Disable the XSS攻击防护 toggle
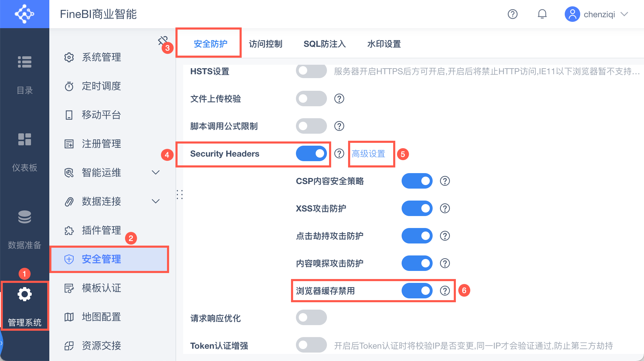The width and height of the screenshot is (644, 361). click(417, 208)
